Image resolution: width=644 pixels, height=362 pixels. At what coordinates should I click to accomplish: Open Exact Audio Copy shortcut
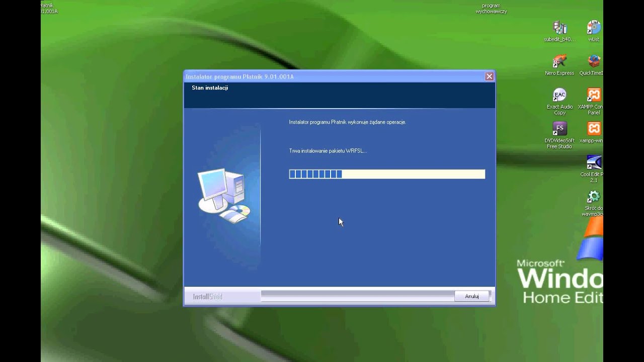(x=559, y=102)
